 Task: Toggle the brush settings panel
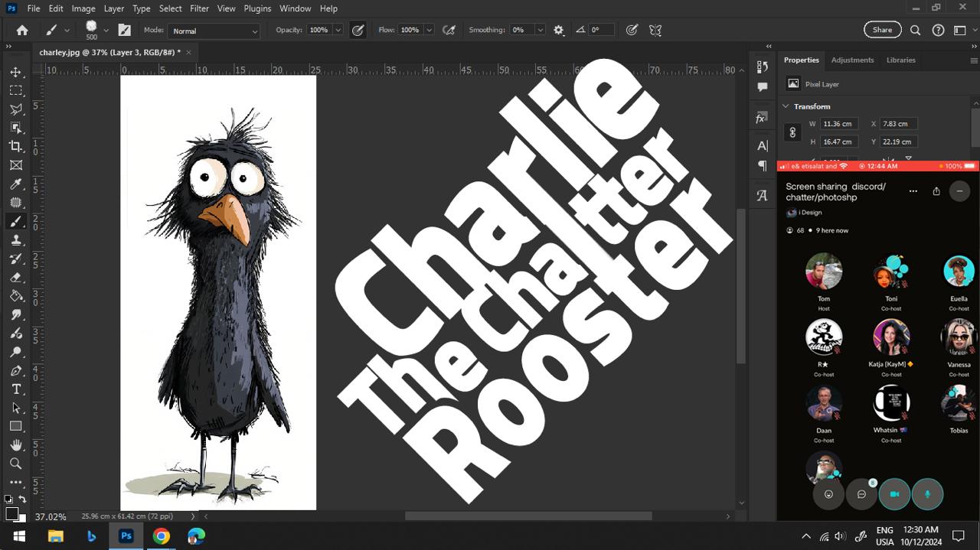pos(125,30)
